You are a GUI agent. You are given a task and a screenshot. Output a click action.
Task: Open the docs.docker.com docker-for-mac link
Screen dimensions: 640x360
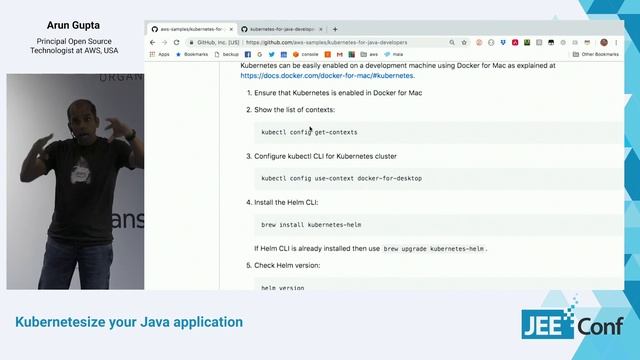click(327, 76)
